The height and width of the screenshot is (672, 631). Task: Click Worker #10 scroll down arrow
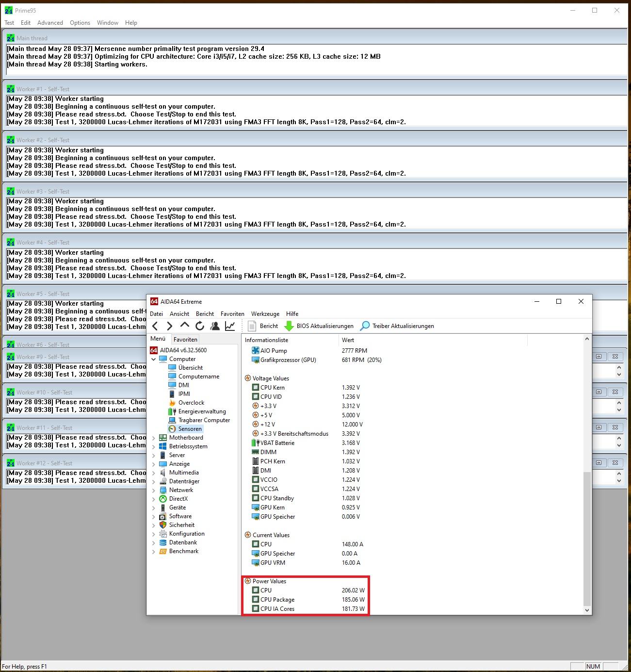619,410
